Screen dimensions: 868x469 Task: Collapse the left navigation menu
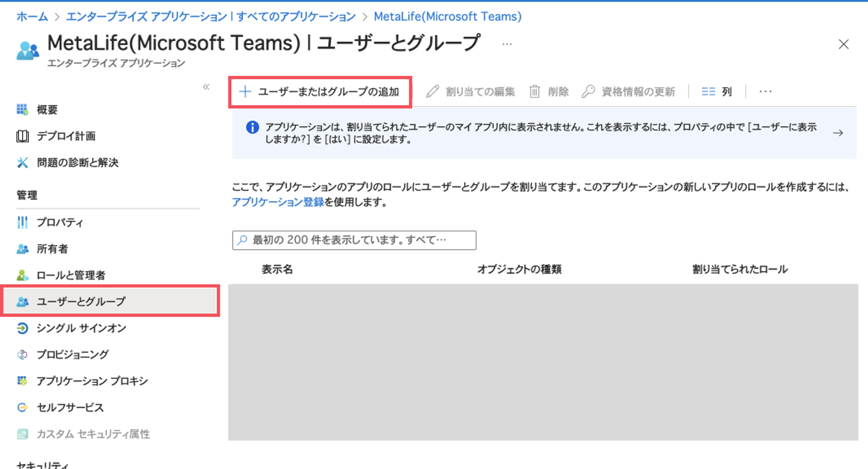pyautogui.click(x=206, y=87)
